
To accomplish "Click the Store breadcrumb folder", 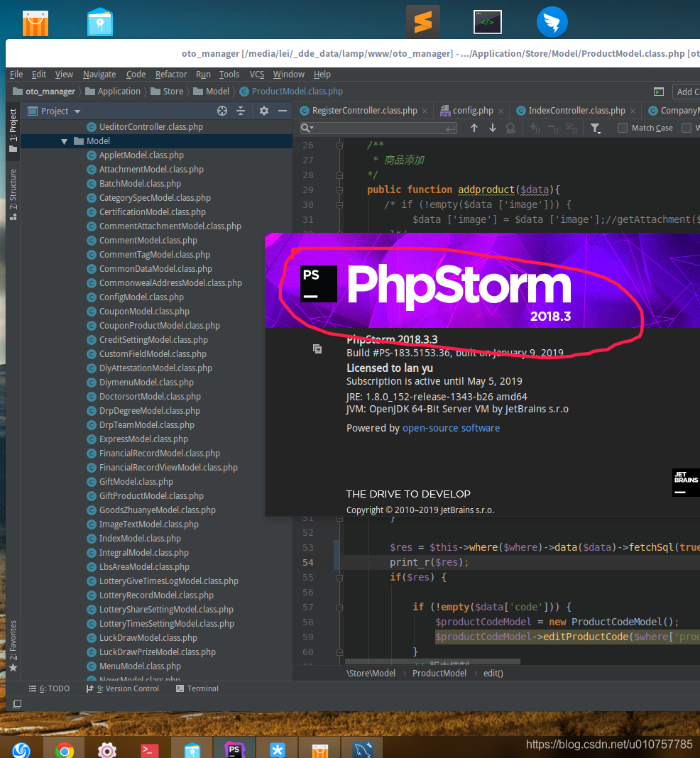I will 168,92.
